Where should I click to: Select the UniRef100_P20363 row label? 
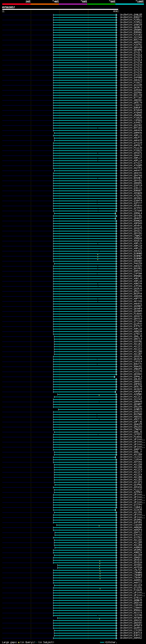click(131, 35)
